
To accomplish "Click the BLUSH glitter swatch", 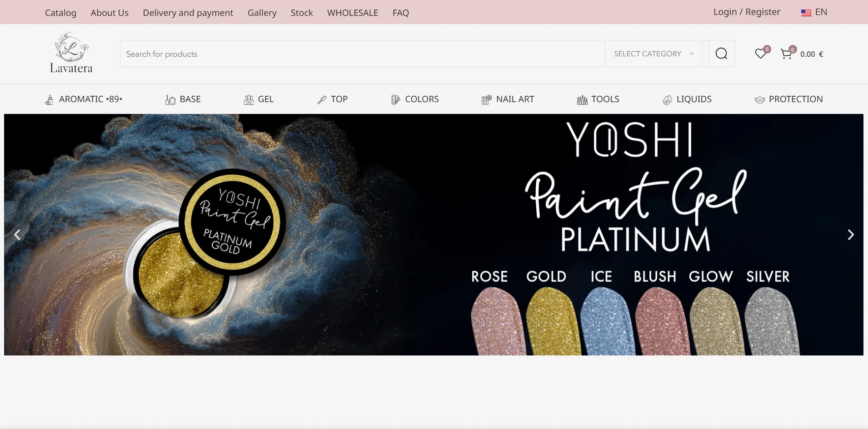I will point(662,321).
